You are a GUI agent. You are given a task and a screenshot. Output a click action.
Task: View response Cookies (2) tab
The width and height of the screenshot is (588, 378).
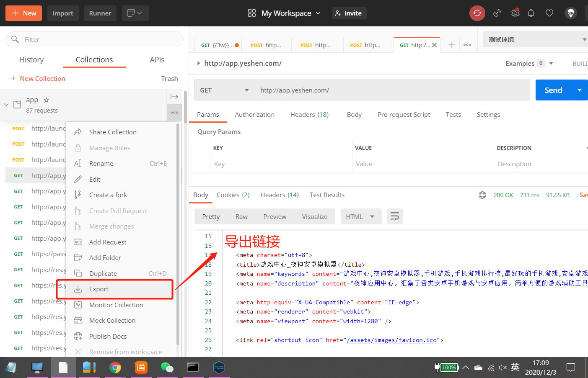[233, 195]
